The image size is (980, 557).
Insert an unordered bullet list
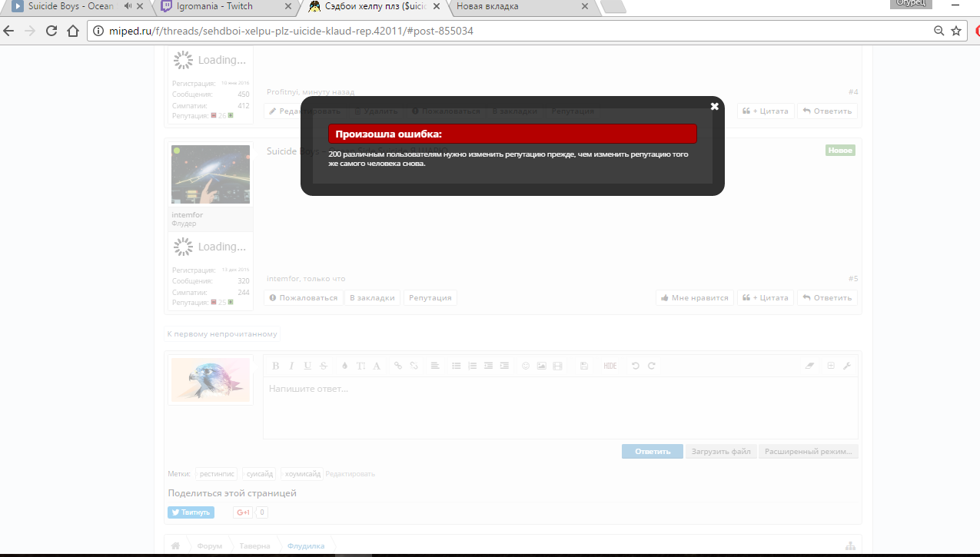(x=456, y=366)
